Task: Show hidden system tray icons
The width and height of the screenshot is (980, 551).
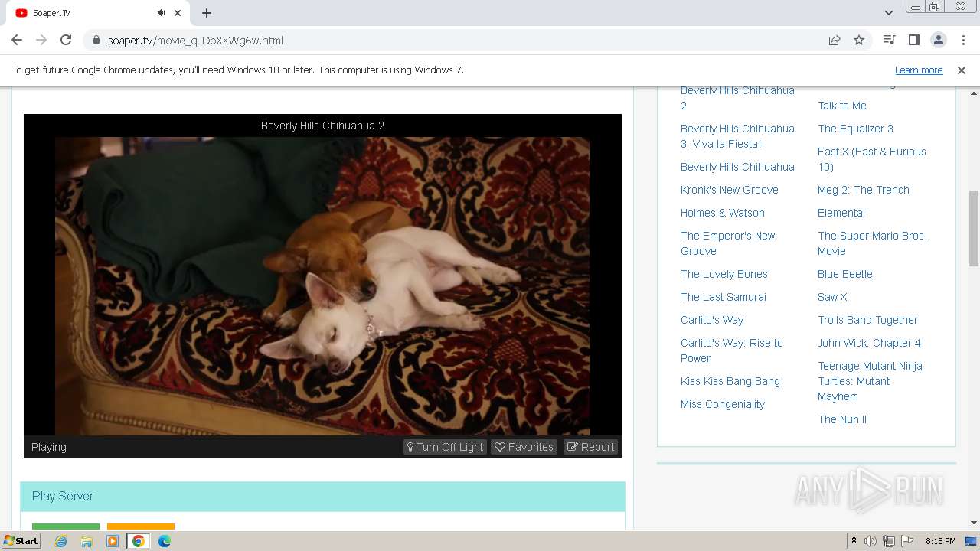Action: pyautogui.click(x=854, y=541)
